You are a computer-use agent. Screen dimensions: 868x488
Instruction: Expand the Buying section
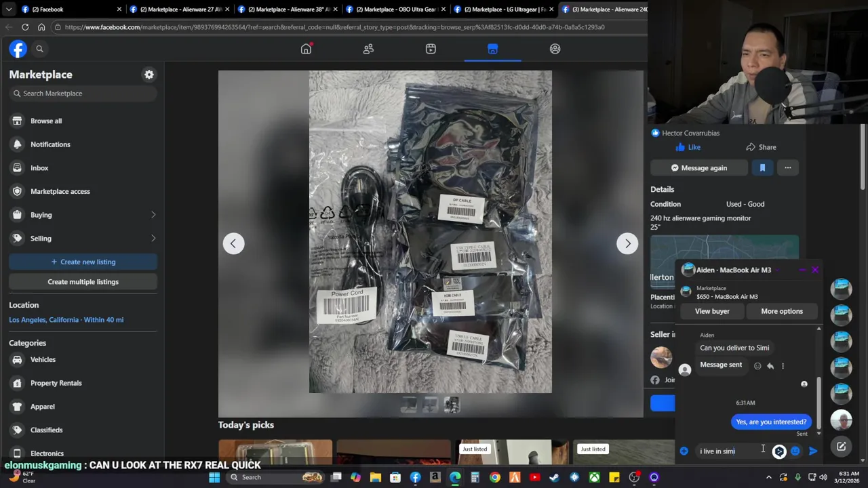pos(83,215)
